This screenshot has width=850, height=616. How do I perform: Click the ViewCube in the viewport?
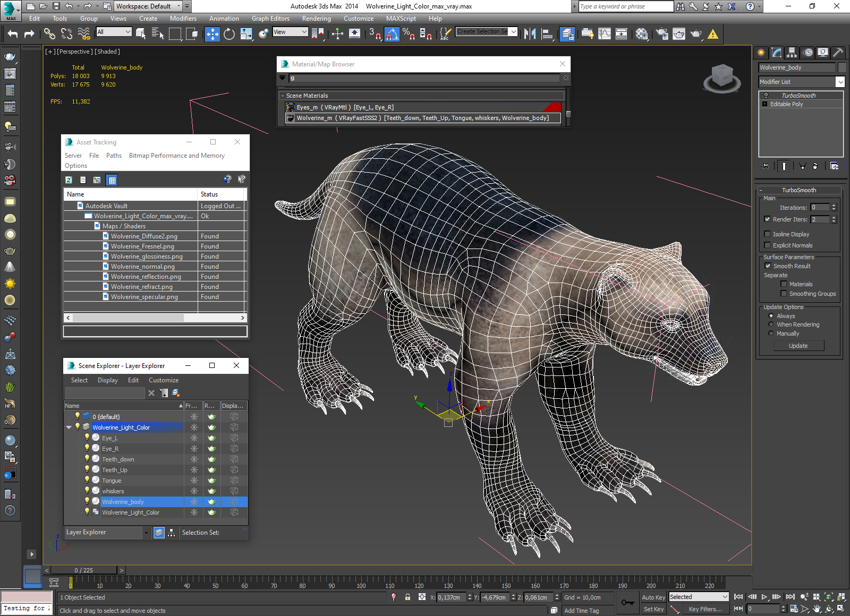pos(722,78)
